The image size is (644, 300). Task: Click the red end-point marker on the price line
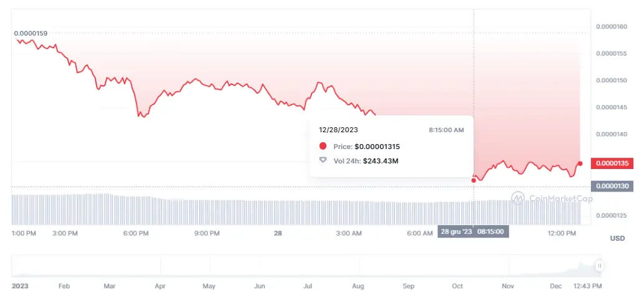tap(580, 163)
